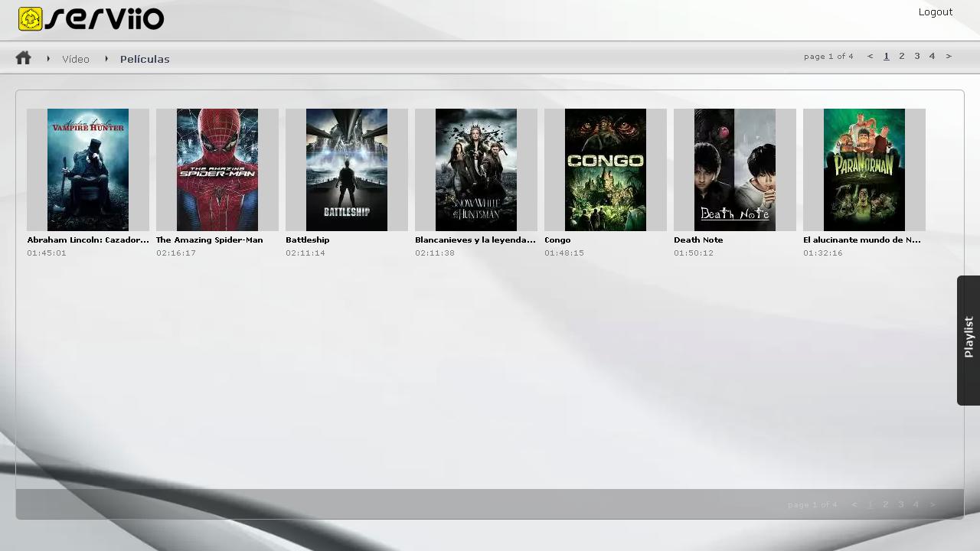Image resolution: width=980 pixels, height=551 pixels.
Task: Click next page arrow in top pagination
Action: coord(949,56)
